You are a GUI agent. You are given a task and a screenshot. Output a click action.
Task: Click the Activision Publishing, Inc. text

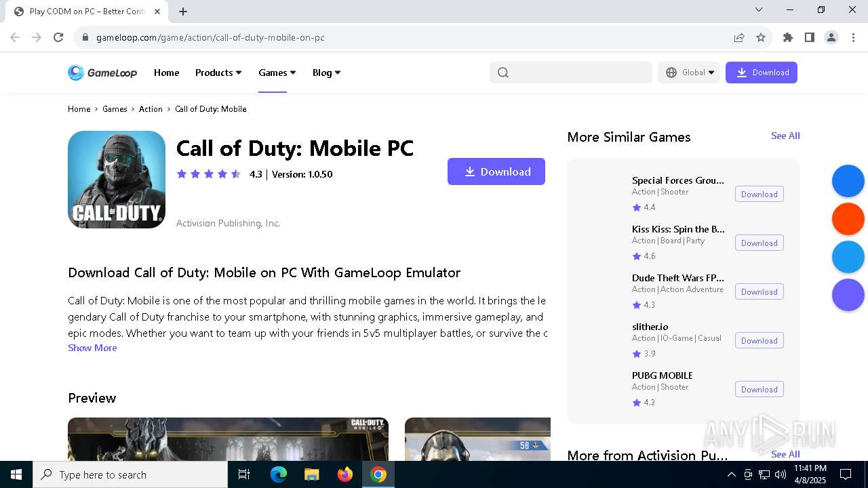pos(228,223)
